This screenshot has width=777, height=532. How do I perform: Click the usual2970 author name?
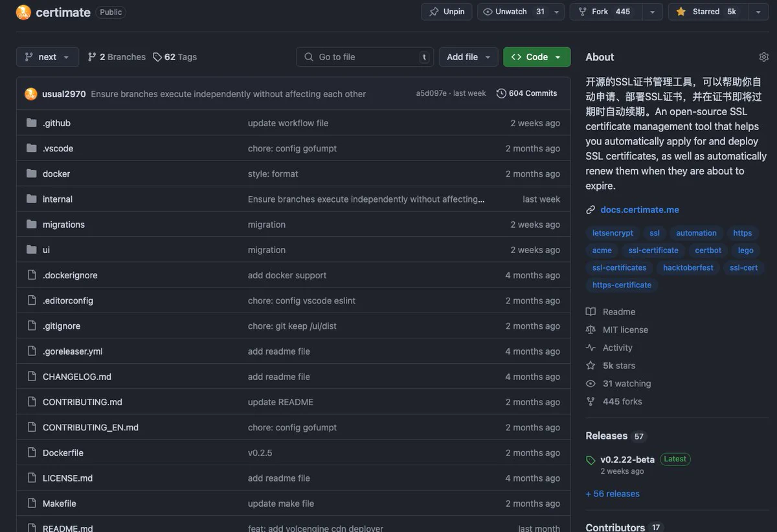tap(64, 94)
